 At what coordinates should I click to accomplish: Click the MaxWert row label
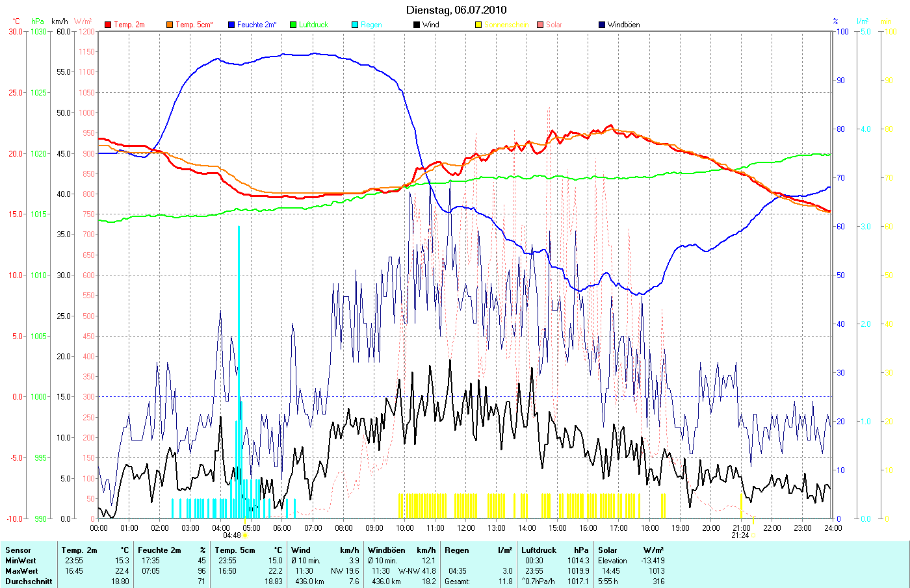click(x=21, y=571)
